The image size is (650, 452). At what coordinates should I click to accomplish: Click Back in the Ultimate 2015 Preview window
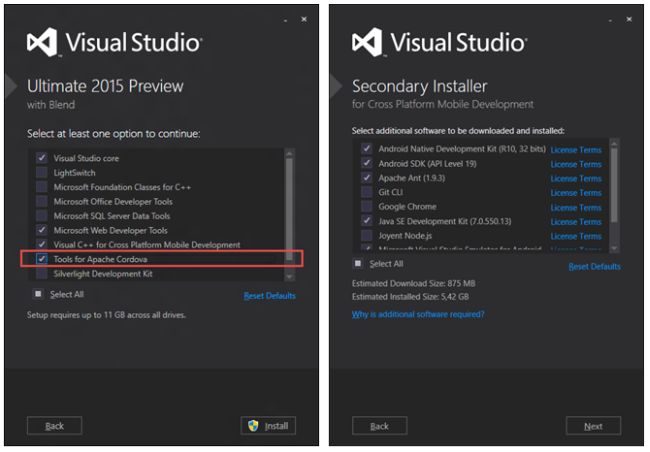(55, 426)
